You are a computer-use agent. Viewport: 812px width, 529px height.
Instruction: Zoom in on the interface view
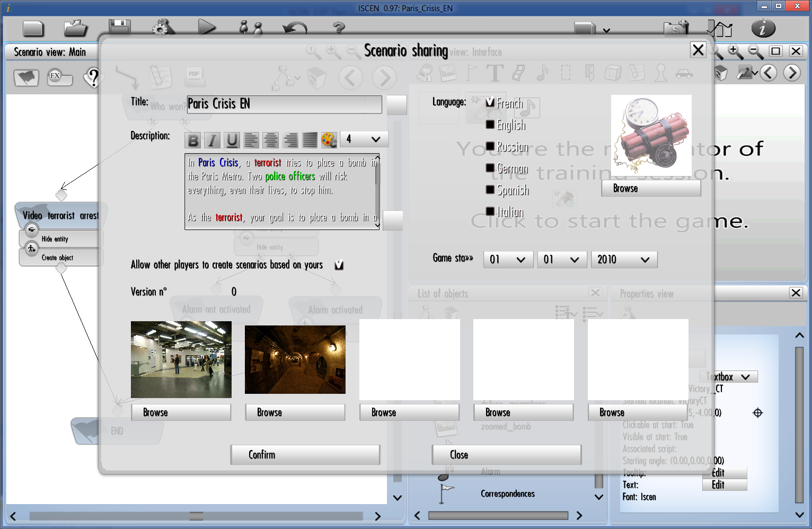[x=735, y=51]
